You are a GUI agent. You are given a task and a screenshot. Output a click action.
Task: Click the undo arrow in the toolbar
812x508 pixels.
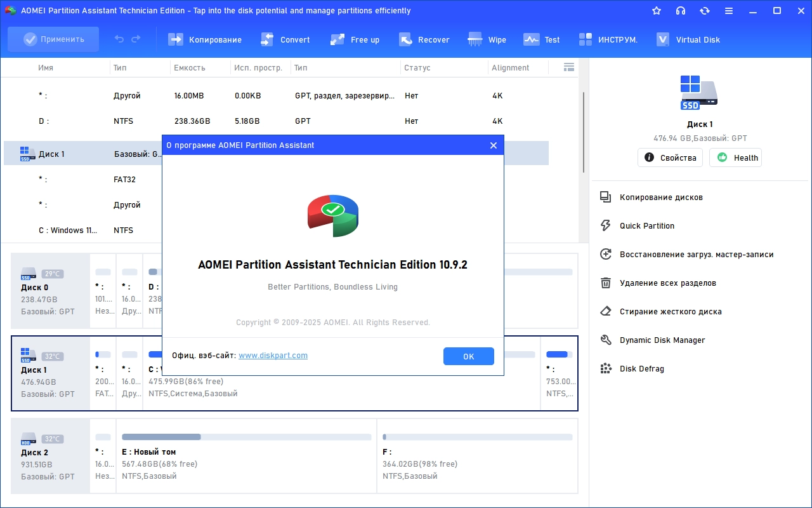click(119, 39)
